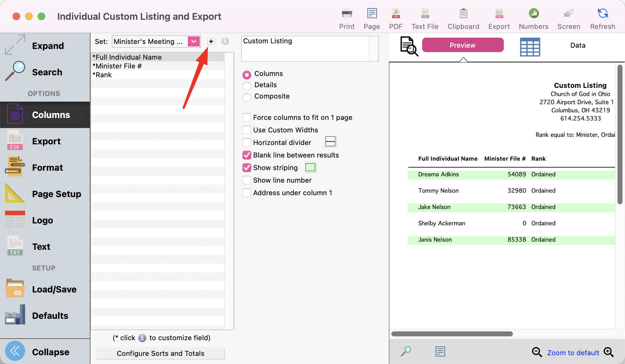Open Page Setup options
625x364 pixels.
click(x=45, y=194)
